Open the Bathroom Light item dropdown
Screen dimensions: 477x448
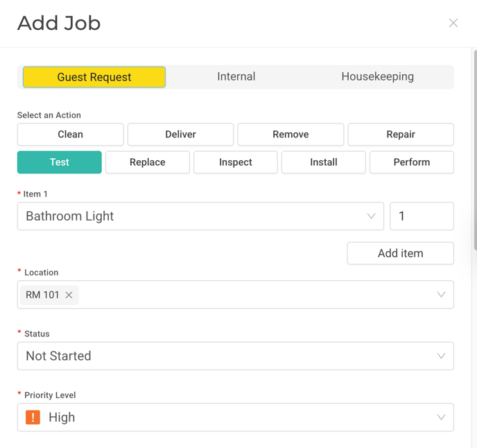click(200, 216)
